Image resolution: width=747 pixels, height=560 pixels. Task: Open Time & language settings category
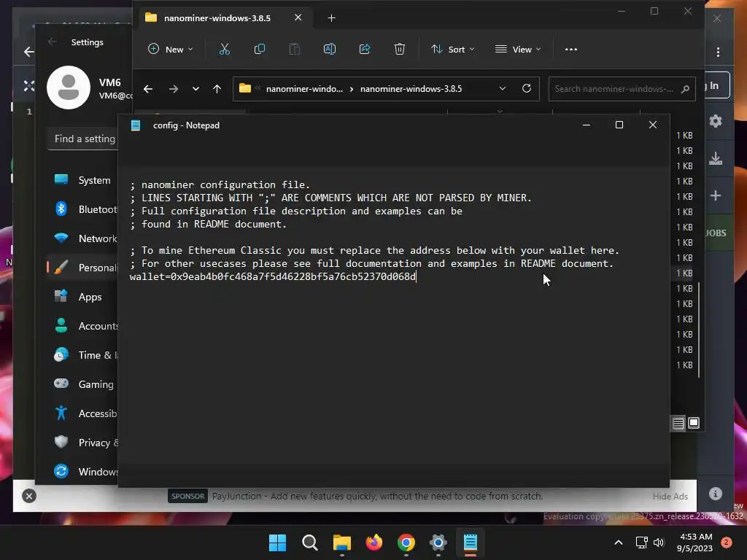(82, 355)
